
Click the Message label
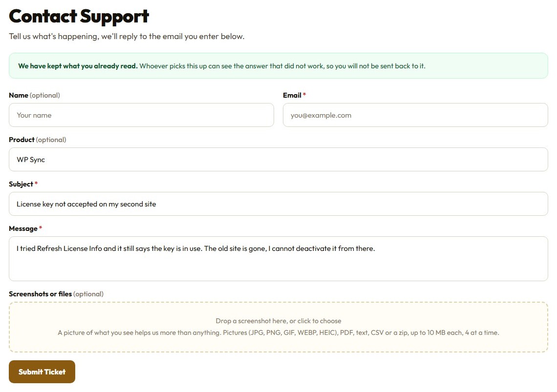[x=25, y=228]
